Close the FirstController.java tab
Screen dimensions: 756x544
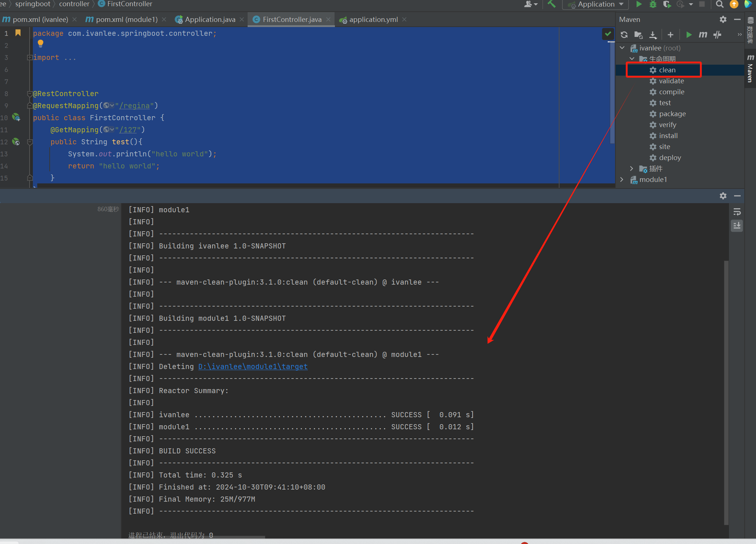coord(328,19)
